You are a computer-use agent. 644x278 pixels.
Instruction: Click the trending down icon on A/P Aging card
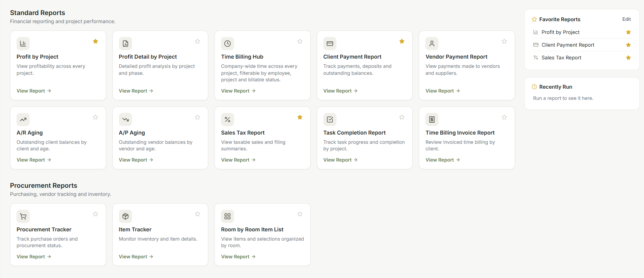[125, 120]
